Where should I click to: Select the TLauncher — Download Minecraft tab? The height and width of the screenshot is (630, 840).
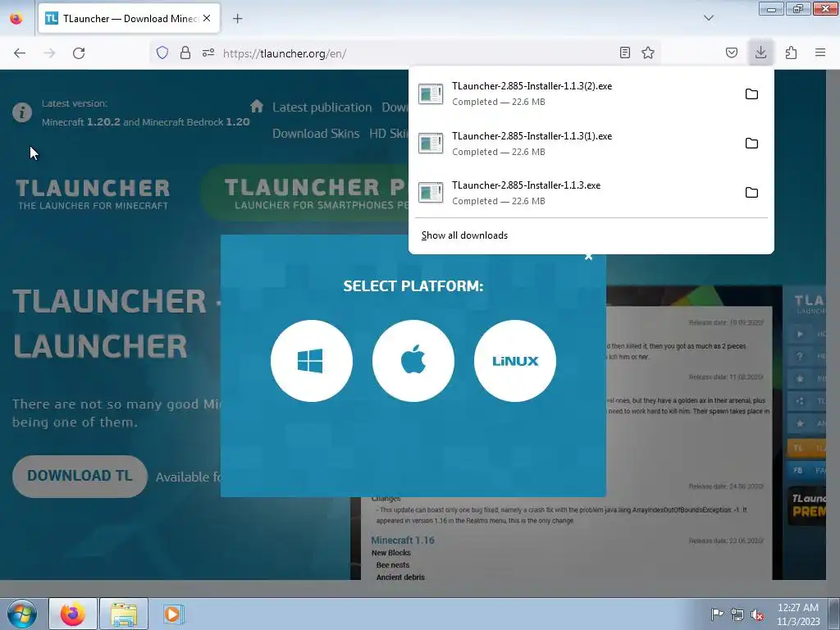coord(129,18)
